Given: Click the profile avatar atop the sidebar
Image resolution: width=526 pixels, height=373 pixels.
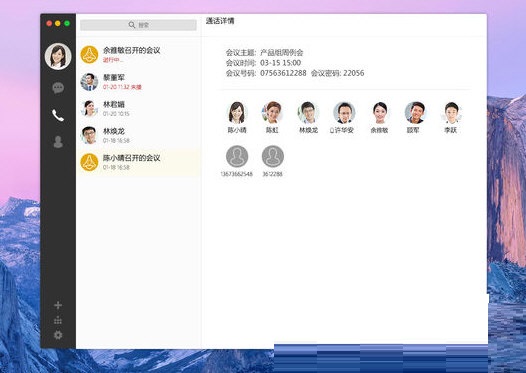Looking at the screenshot, I should [x=58, y=56].
